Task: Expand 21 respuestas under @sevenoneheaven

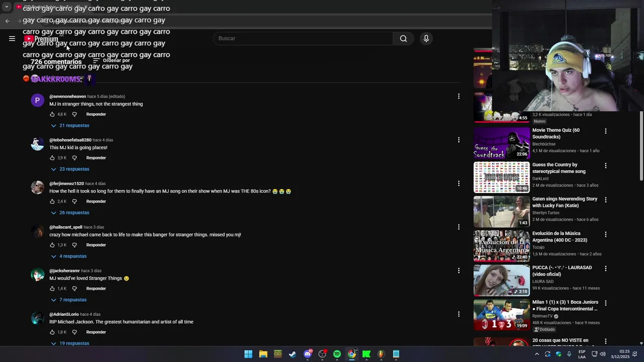Action: [x=70, y=125]
